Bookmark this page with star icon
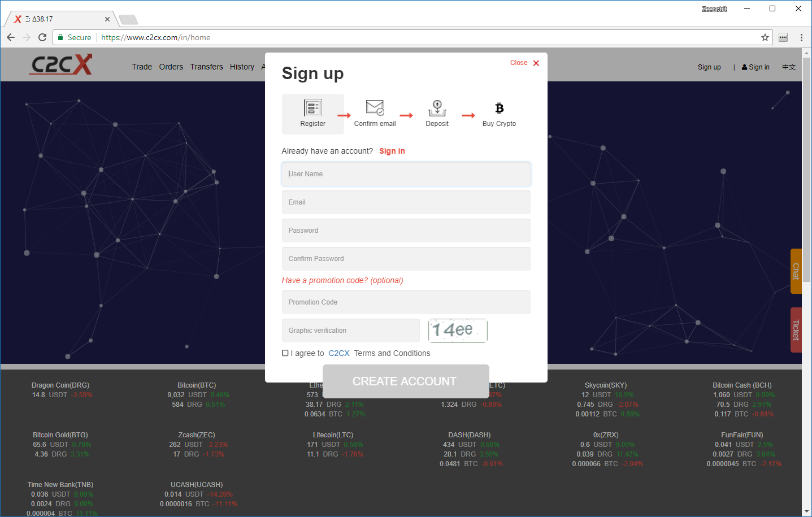Viewport: 812px width, 517px height. tap(765, 37)
